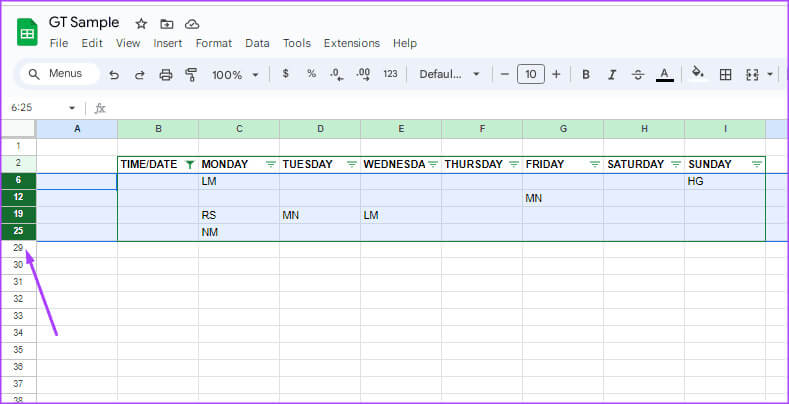This screenshot has width=789, height=404.
Task: Print the spreadsheet with the printer icon
Action: pyautogui.click(x=166, y=74)
